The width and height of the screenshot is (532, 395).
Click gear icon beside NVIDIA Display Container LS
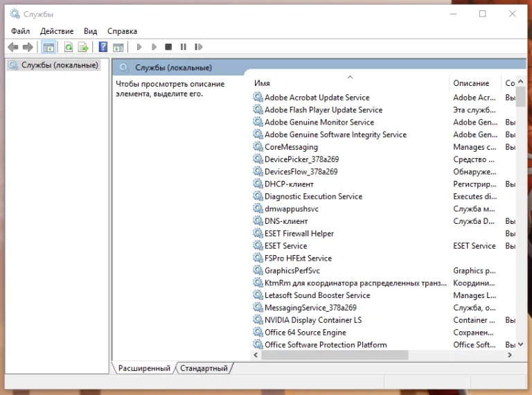pos(258,319)
